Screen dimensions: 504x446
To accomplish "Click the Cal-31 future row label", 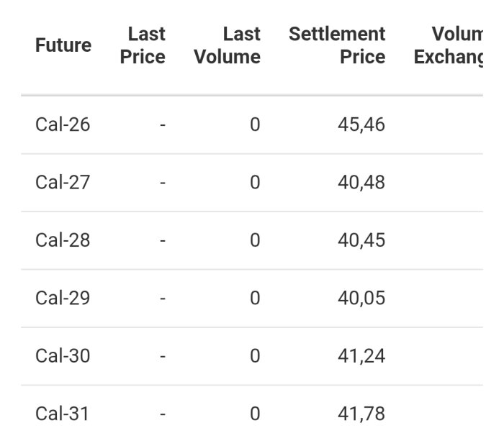I will pos(63,414).
